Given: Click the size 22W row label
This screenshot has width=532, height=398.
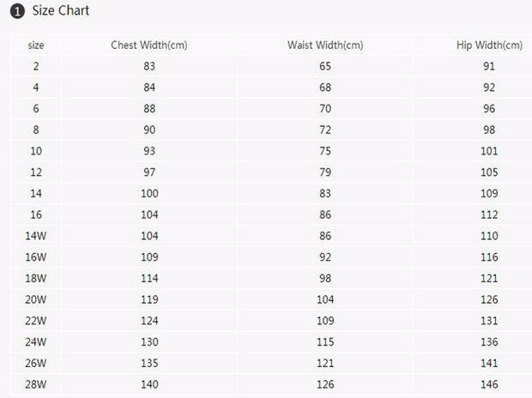Looking at the screenshot, I should [x=36, y=321].
